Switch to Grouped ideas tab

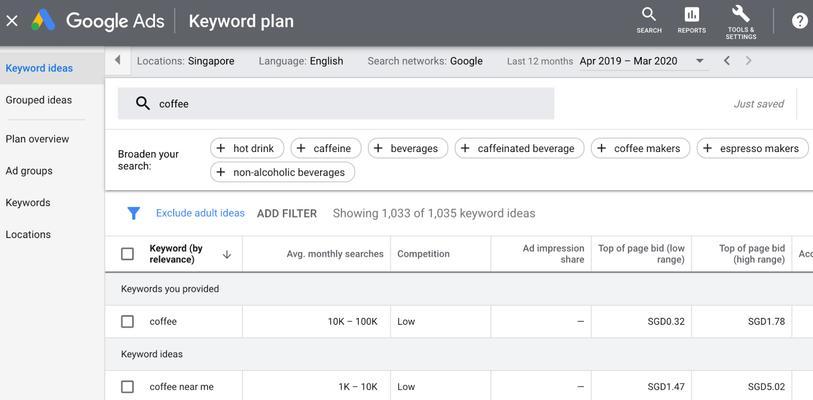(39, 100)
